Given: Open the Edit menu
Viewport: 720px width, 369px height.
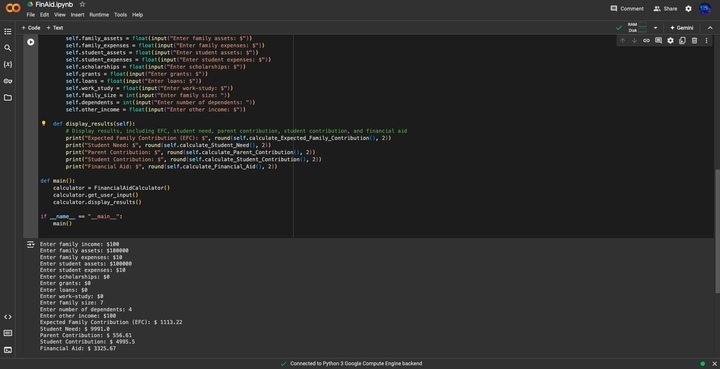Looking at the screenshot, I should [x=44, y=15].
